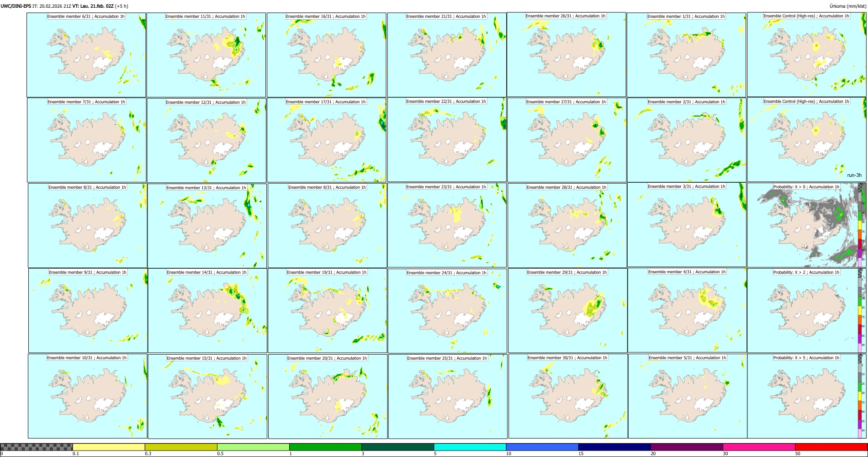Open the Ensemble member 27/31 map panel
Screen dimensions: 868x457
(x=567, y=140)
